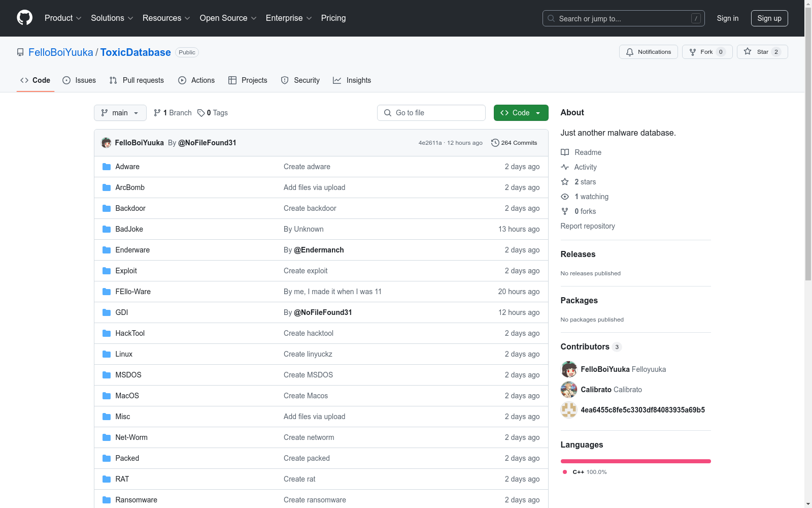Click the watching eye icon
This screenshot has width=812, height=508.
pyautogui.click(x=565, y=197)
